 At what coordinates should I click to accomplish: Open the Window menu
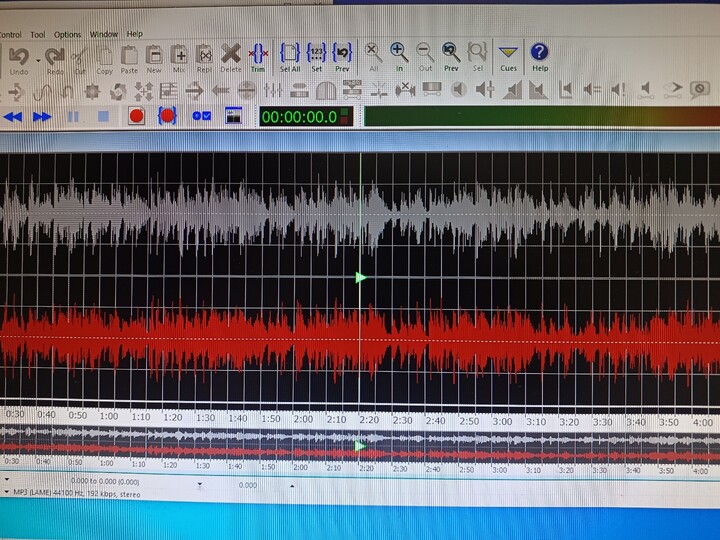[103, 34]
